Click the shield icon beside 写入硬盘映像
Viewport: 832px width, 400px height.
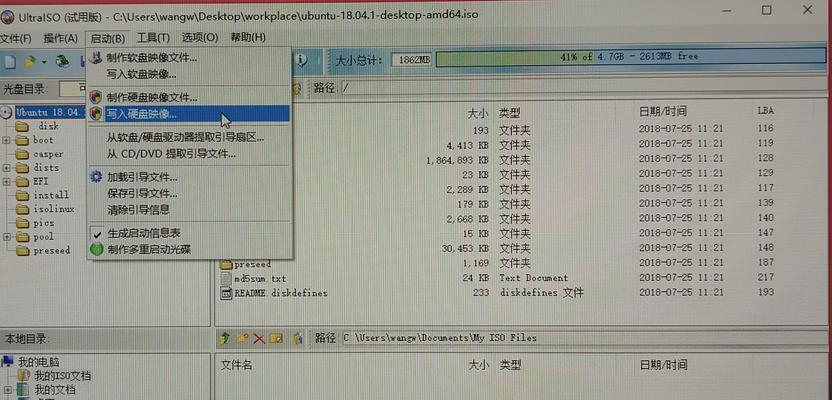coord(96,113)
